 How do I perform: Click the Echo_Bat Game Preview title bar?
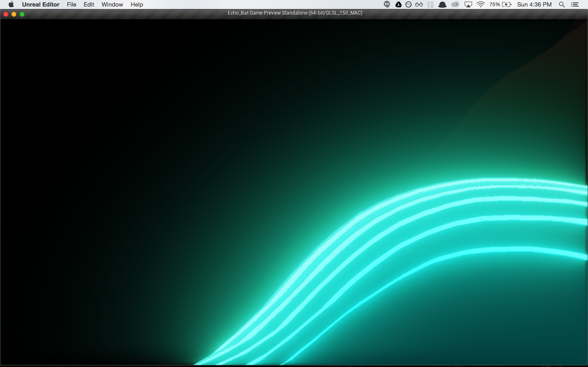295,13
